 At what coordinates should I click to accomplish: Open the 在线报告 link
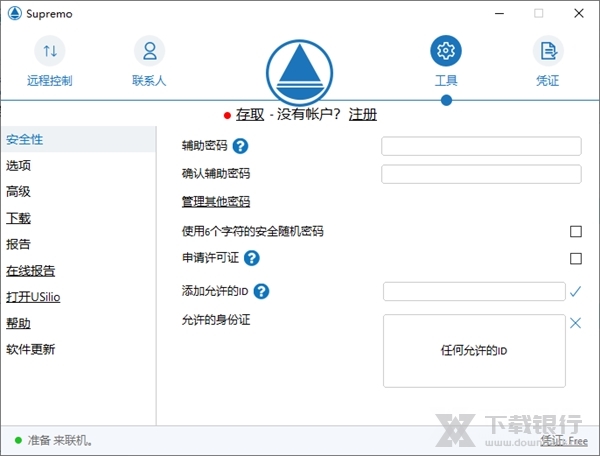[x=31, y=270]
